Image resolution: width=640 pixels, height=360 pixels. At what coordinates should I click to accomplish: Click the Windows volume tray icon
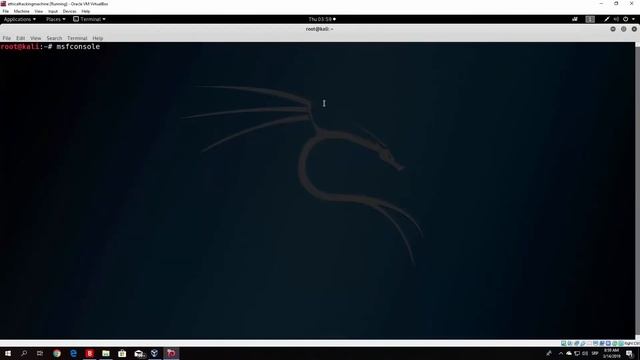(585, 353)
